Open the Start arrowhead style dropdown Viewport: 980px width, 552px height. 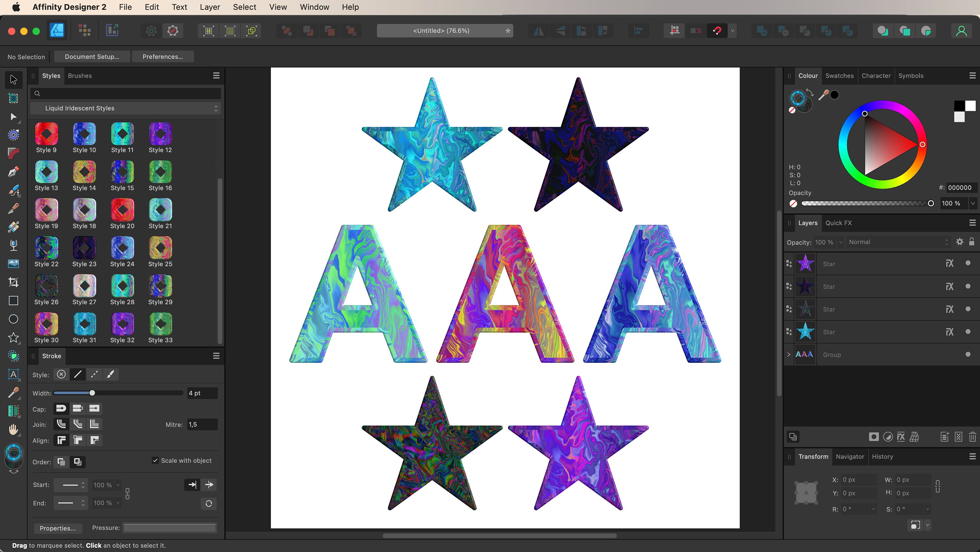pos(71,485)
